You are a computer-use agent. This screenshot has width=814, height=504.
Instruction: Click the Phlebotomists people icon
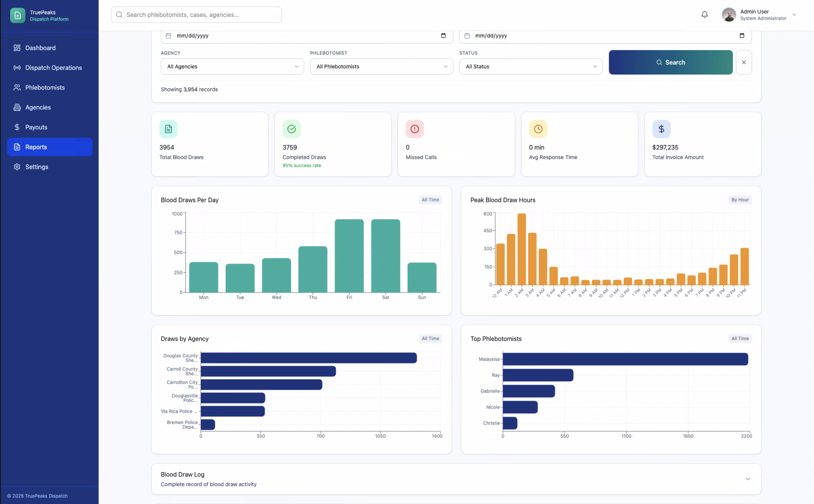(x=17, y=87)
